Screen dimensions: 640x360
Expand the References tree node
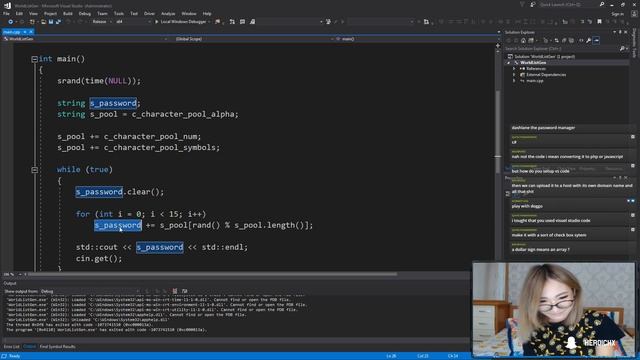click(514, 69)
